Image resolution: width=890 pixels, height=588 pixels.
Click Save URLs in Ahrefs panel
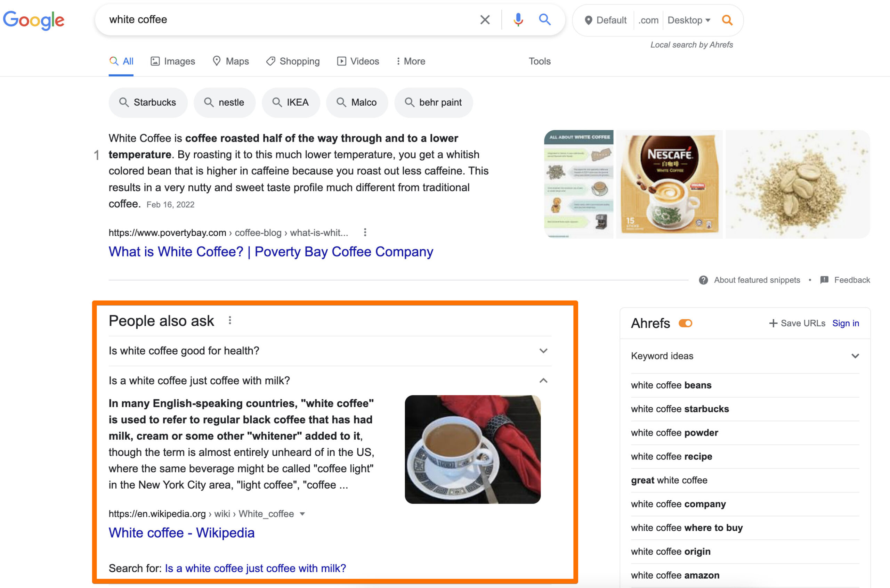(x=797, y=323)
